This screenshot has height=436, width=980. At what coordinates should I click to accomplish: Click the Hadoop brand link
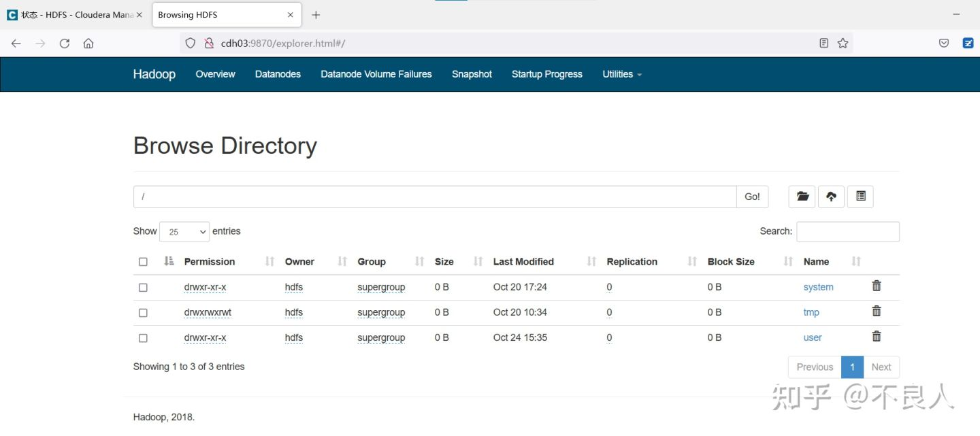click(154, 74)
